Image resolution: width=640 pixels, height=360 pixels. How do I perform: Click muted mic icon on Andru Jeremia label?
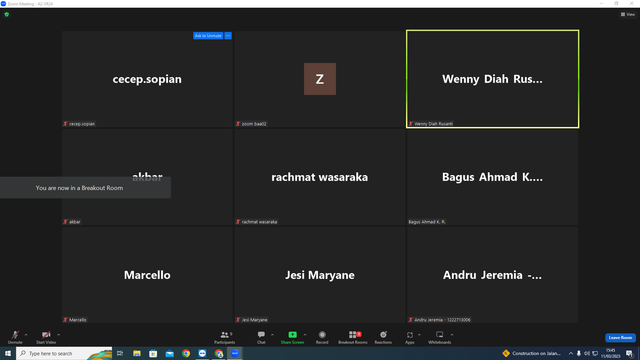point(411,320)
